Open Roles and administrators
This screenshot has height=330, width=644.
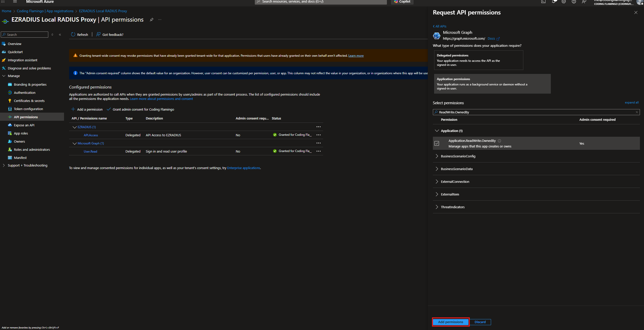[x=32, y=149]
